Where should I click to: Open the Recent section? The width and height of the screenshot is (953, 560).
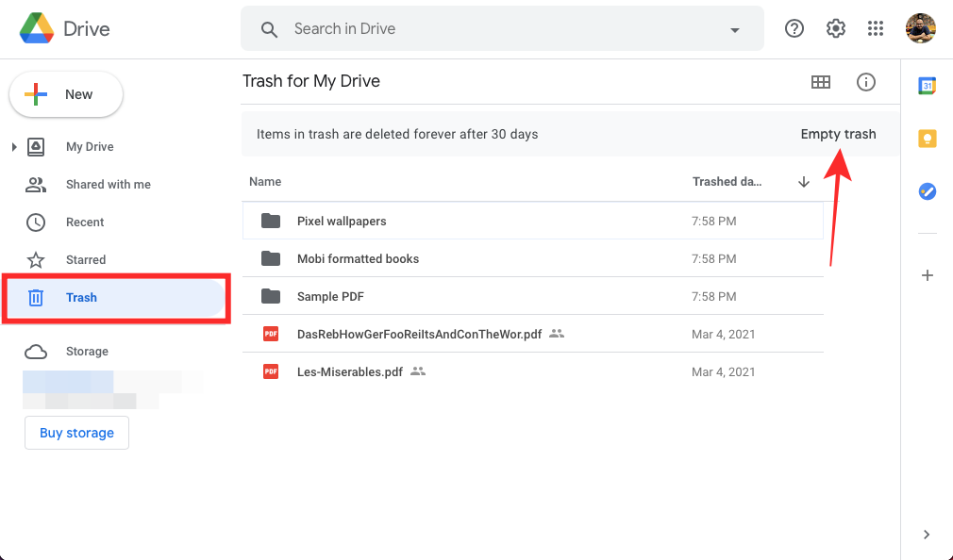85,222
